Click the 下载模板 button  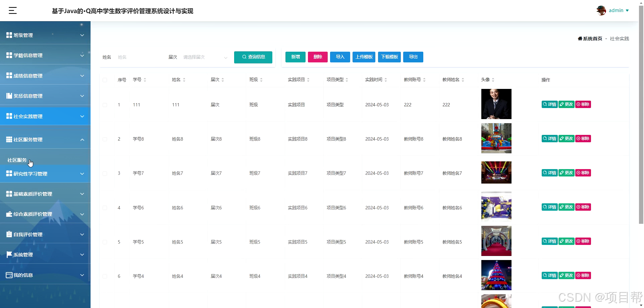(389, 57)
